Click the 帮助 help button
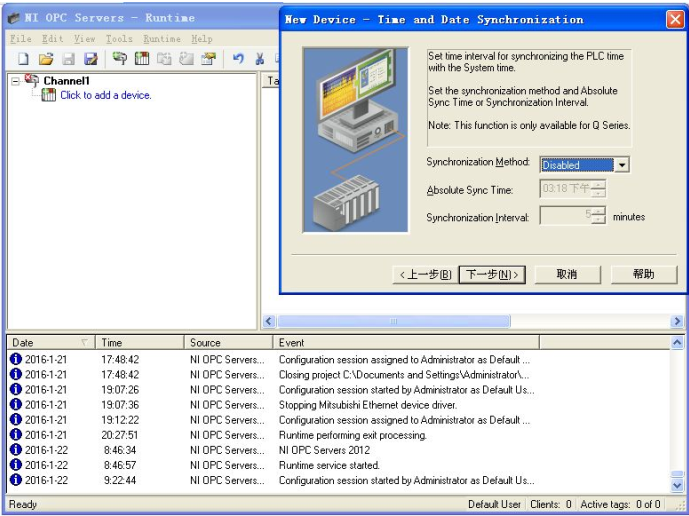The height and width of the screenshot is (516, 689). 644,275
